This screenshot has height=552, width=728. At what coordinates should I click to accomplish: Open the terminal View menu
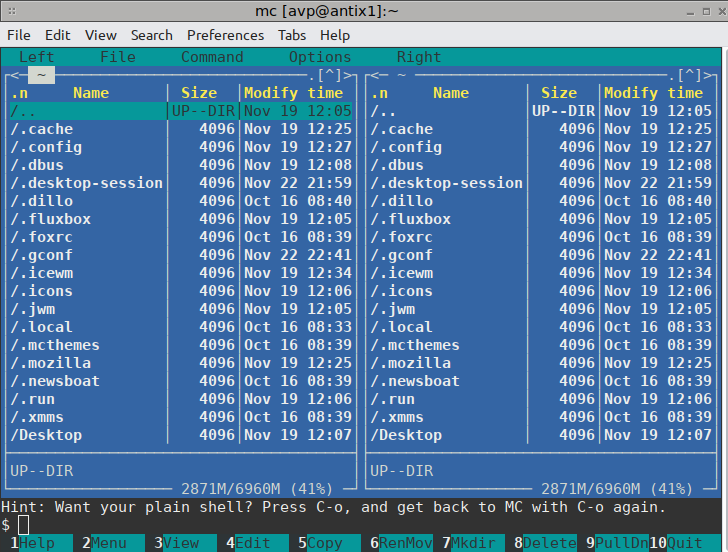point(100,35)
